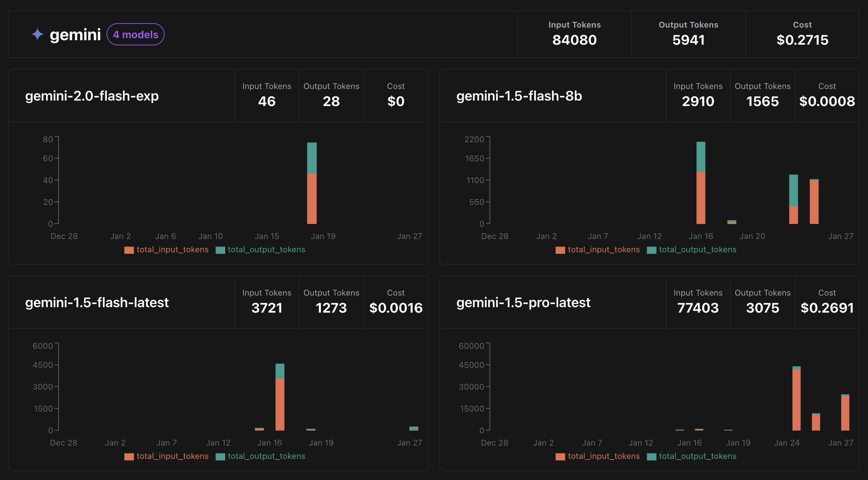Click the tall orange bar in gemini-1.5-flash-latest chart
The image size is (868, 480).
(280, 405)
